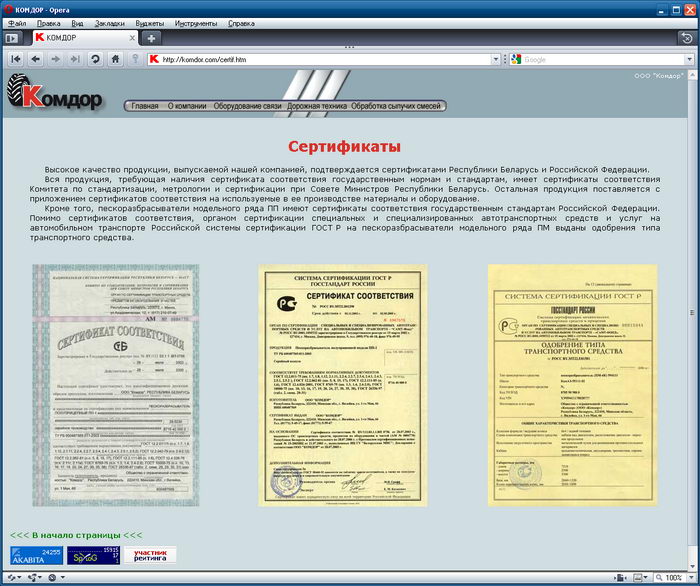Viewport: 700px width, 586px height.
Task: Click the 'участник рейтинга' banner
Action: click(x=150, y=555)
